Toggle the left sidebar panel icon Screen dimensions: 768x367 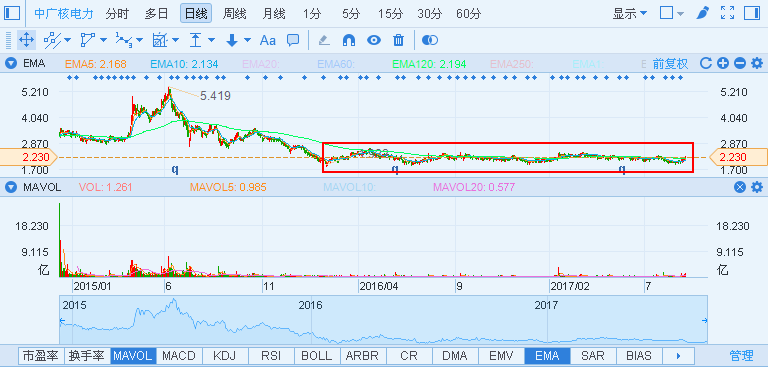point(12,13)
